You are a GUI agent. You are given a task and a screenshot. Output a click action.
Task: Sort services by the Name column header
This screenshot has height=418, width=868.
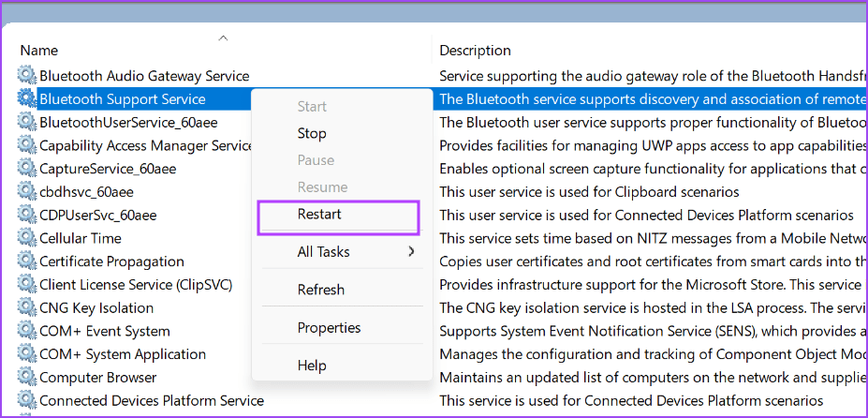click(39, 51)
